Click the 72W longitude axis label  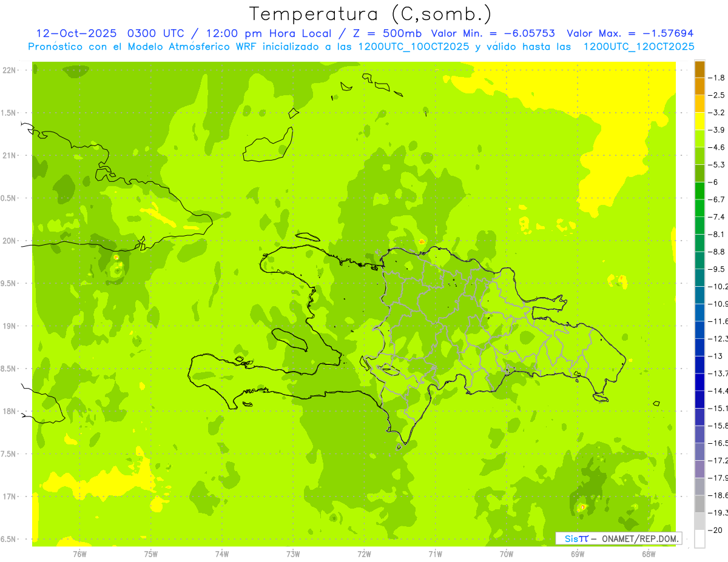(x=364, y=554)
